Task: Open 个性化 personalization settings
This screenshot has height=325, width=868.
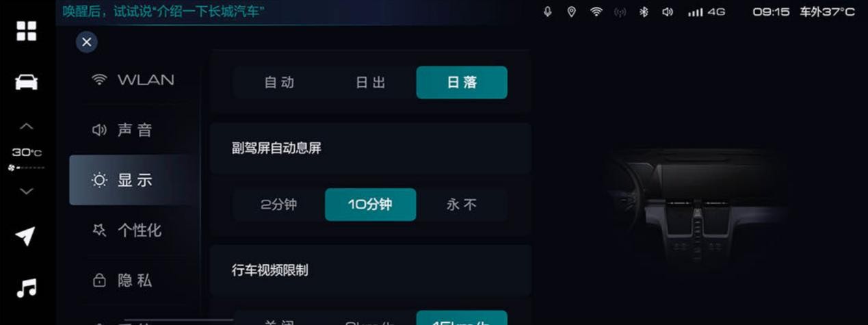Action: pos(133,231)
